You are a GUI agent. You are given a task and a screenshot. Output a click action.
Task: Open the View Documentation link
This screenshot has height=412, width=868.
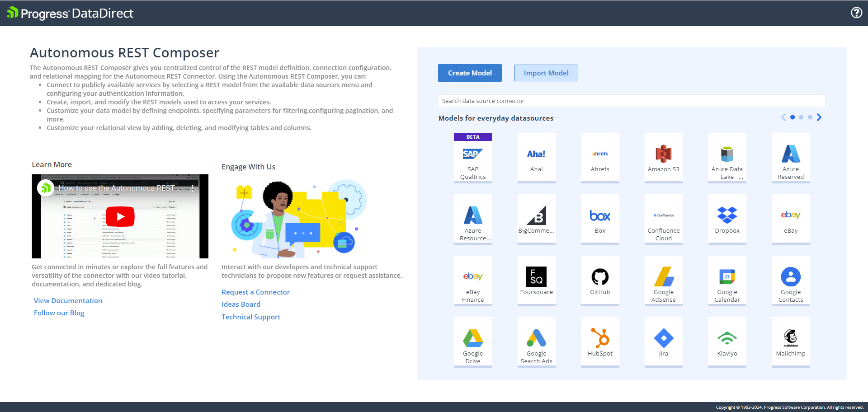[68, 301]
